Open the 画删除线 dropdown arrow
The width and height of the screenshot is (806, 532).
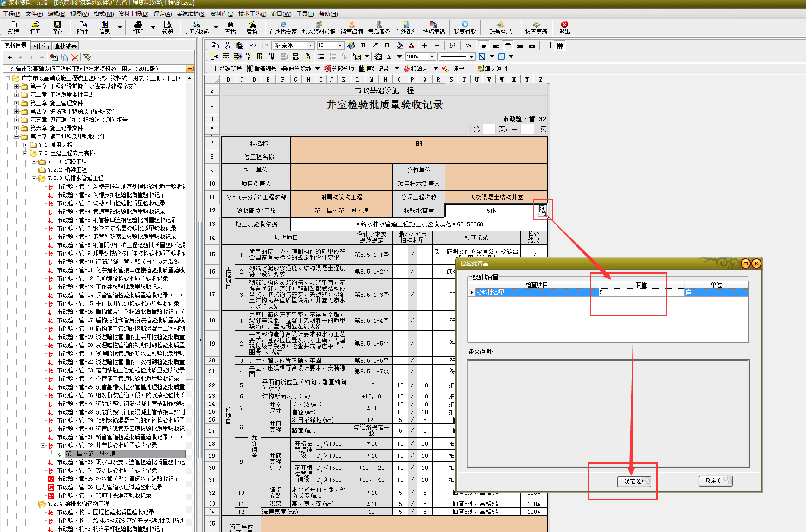click(x=317, y=69)
